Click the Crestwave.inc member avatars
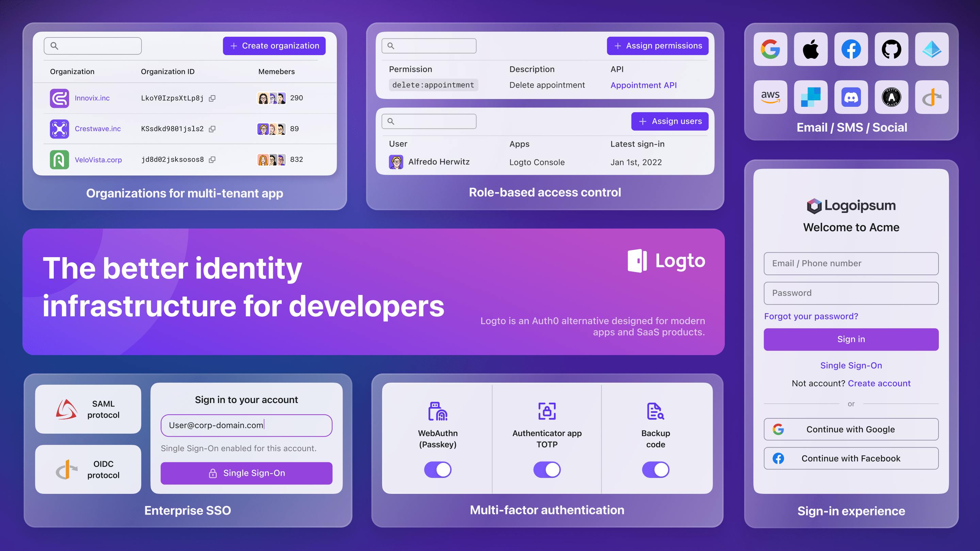980x551 pixels. pos(272,129)
